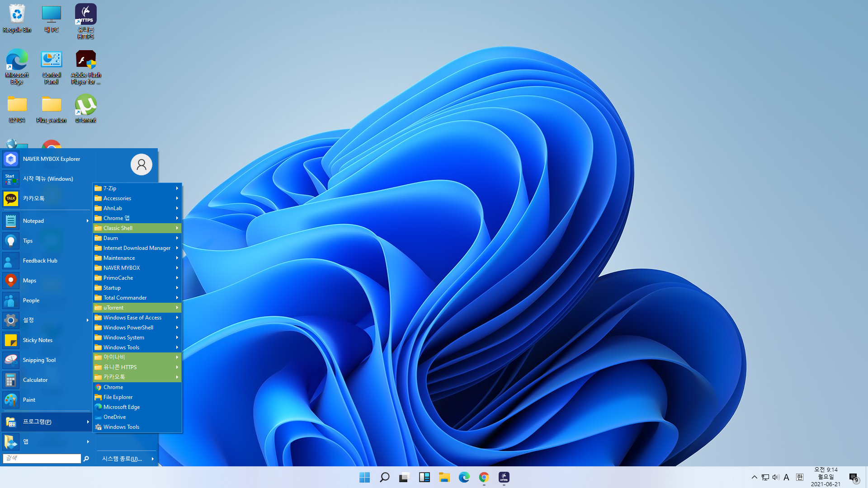This screenshot has height=488, width=868.
Task: Launch Feedback Hub from start menu
Action: (47, 261)
